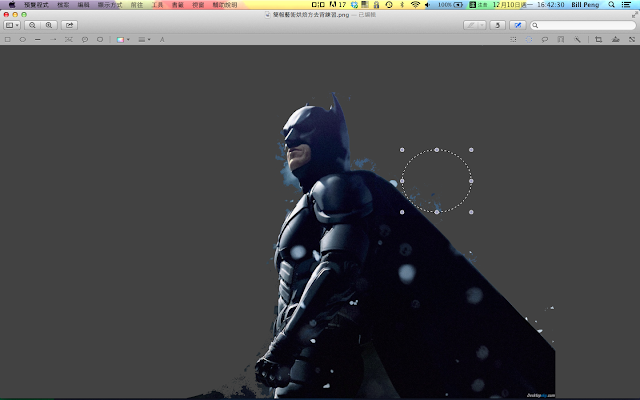Viewport: 640px width, 400px height.
Task: Open the adjust size tool
Action: tap(632, 40)
